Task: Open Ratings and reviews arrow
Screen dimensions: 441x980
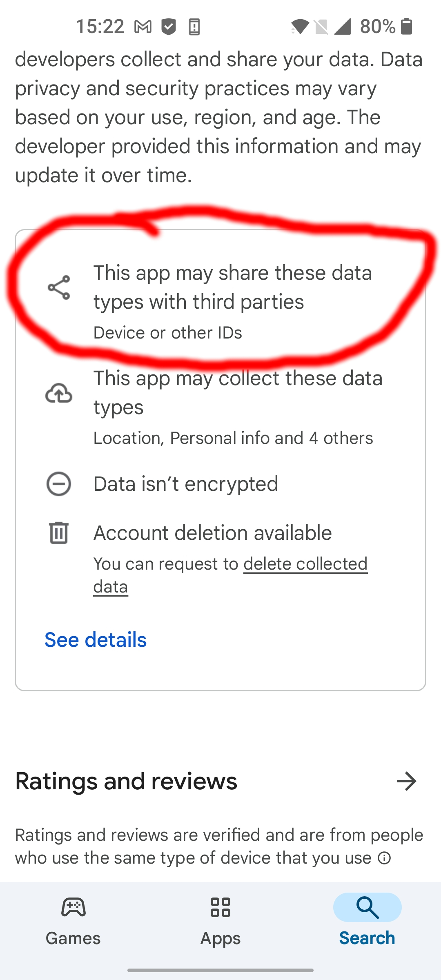Action: click(x=407, y=781)
